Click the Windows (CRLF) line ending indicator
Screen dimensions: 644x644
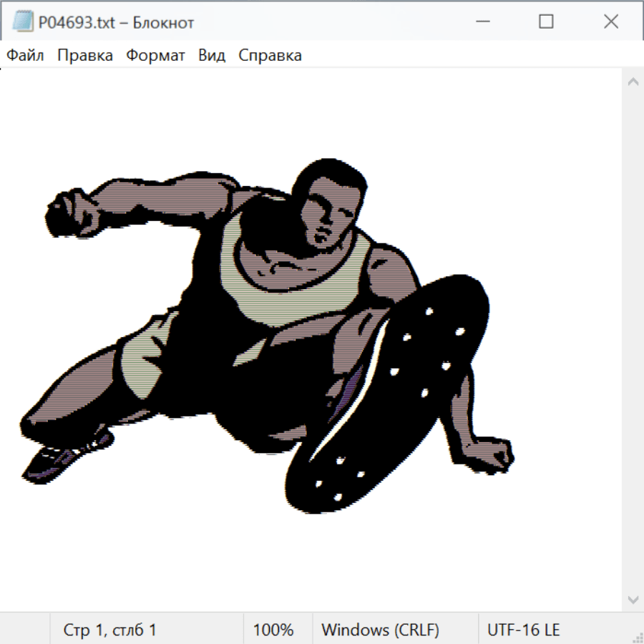(380, 630)
